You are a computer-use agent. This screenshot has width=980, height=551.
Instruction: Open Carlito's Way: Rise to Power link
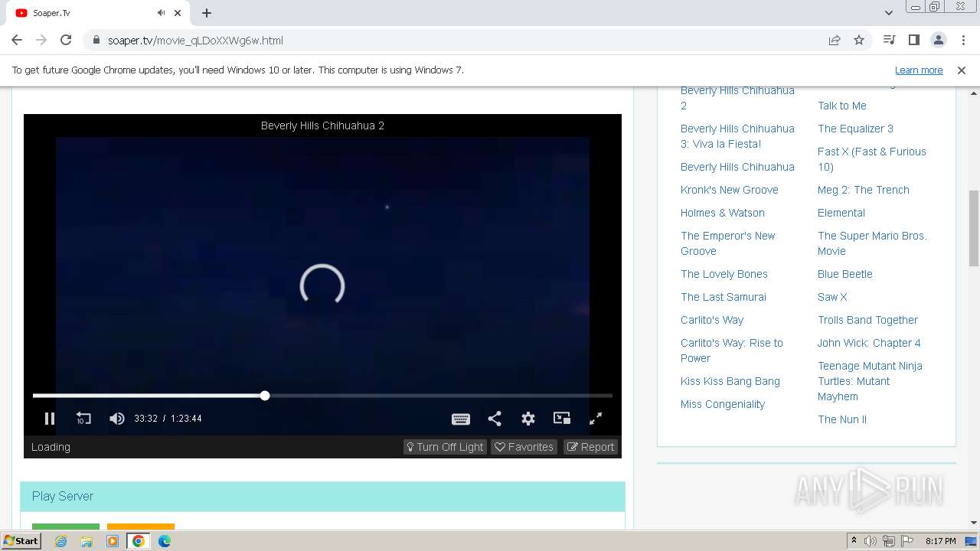click(x=731, y=350)
